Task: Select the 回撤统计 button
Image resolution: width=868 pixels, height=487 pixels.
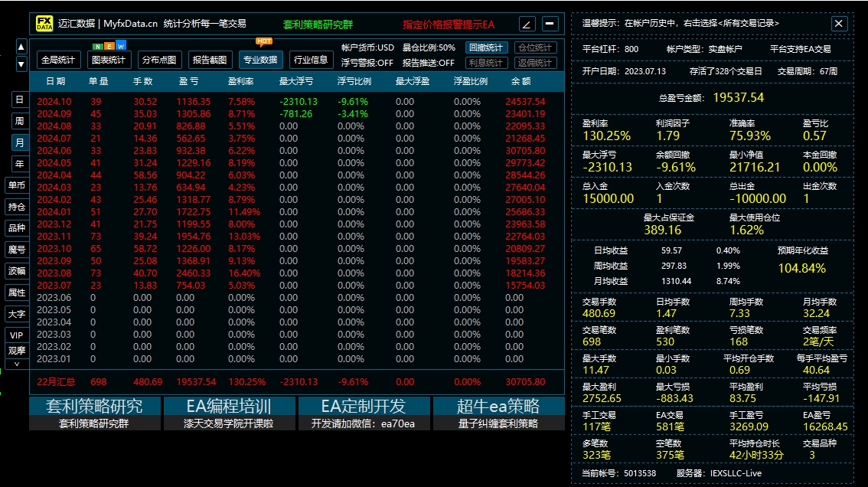Action: tap(486, 47)
